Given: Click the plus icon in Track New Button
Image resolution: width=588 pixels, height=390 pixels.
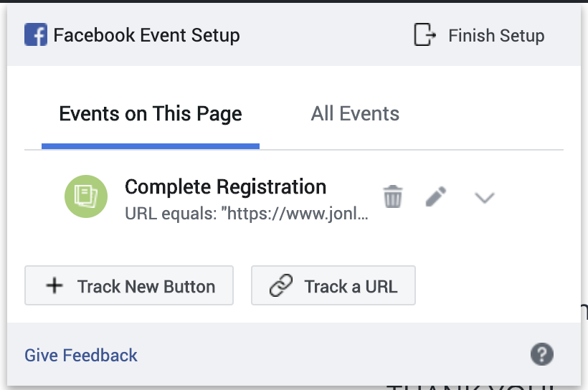Looking at the screenshot, I should click(x=54, y=285).
